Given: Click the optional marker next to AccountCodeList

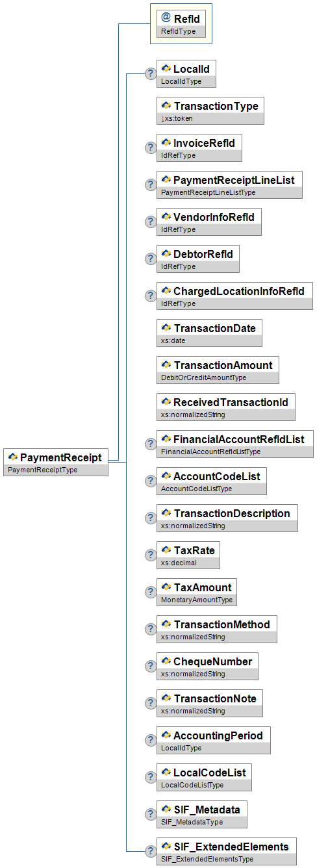Looking at the screenshot, I should tap(150, 481).
